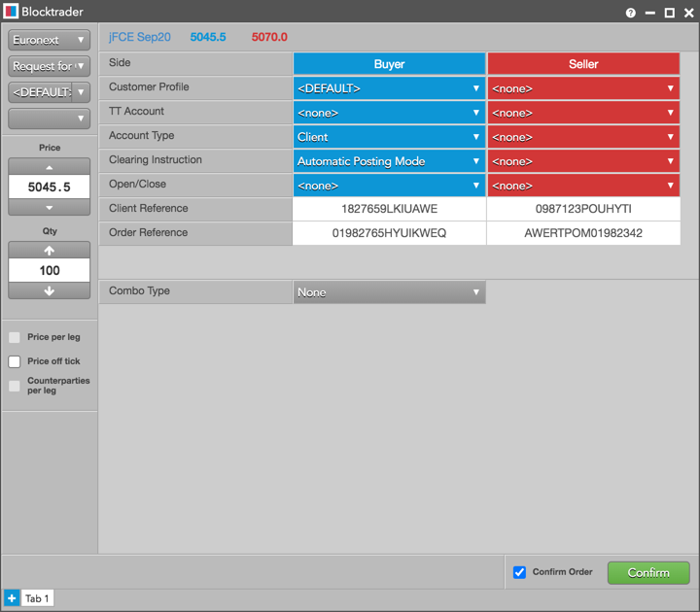Open Buyer Clearing Instruction dropdown
The image size is (700, 612).
(389, 161)
